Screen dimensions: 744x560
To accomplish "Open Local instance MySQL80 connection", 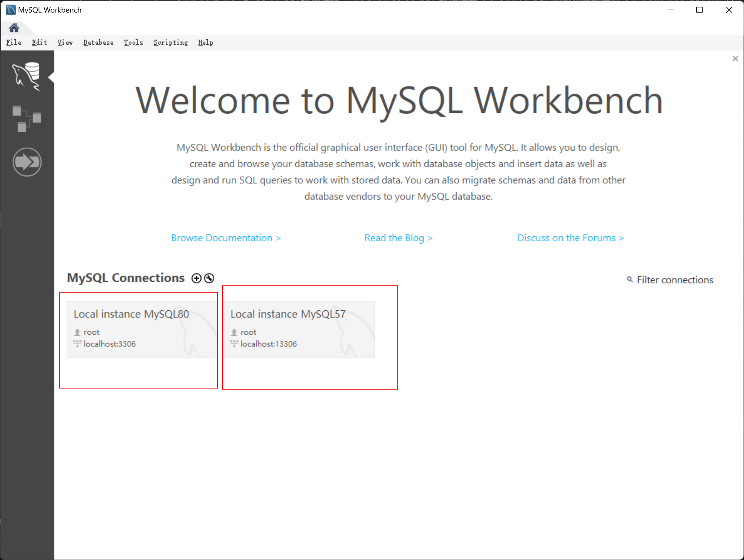I will tap(141, 329).
